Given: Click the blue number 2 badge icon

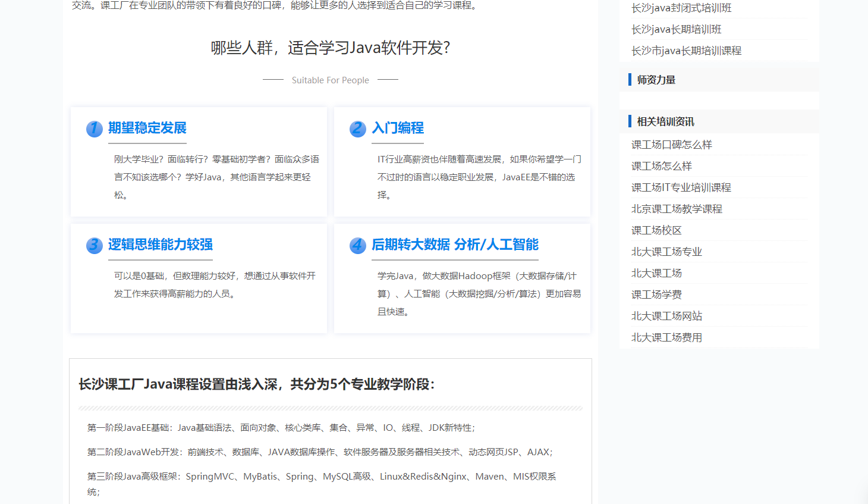Looking at the screenshot, I should [358, 129].
